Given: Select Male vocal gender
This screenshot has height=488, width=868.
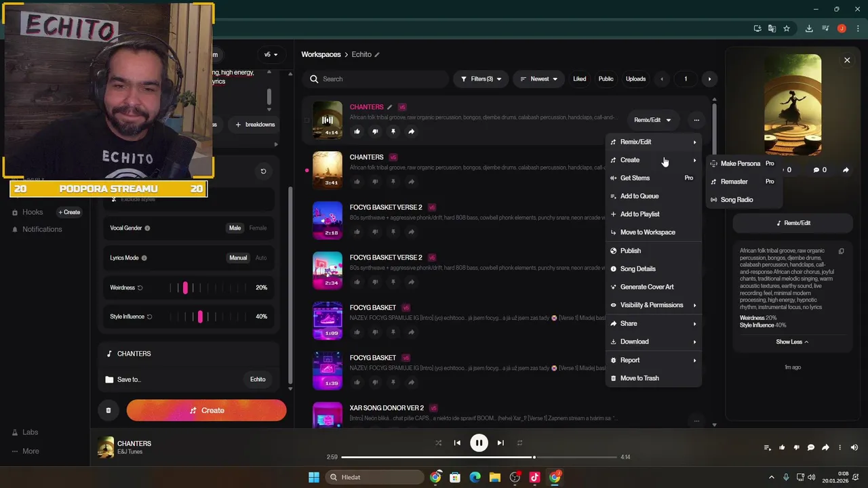Looking at the screenshot, I should tap(235, 228).
